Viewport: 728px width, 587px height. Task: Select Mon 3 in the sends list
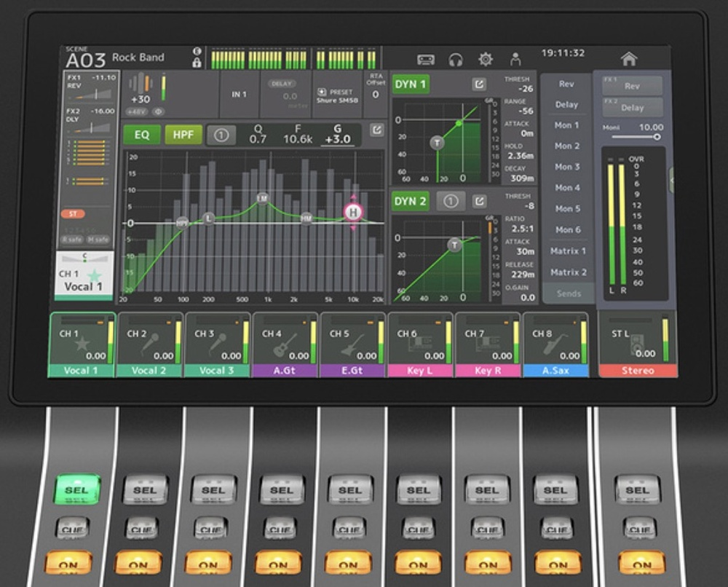coord(567,167)
